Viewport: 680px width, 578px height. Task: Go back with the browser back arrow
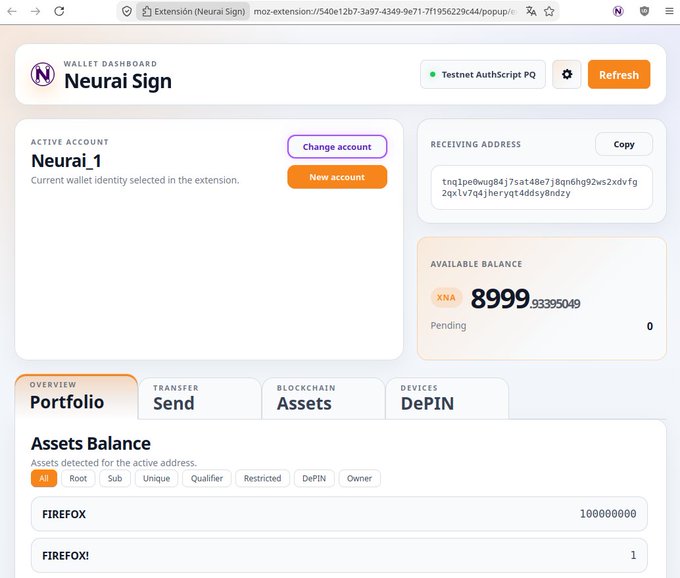pyautogui.click(x=12, y=11)
